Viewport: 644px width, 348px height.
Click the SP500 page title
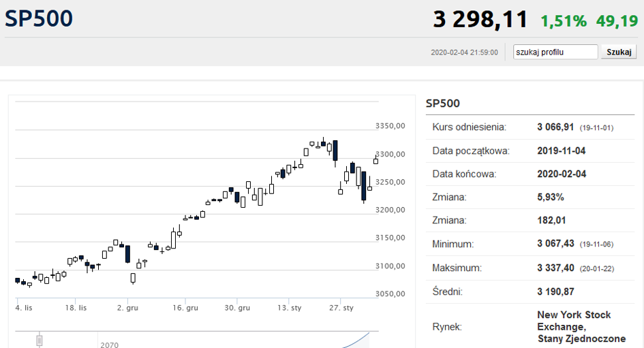(39, 19)
